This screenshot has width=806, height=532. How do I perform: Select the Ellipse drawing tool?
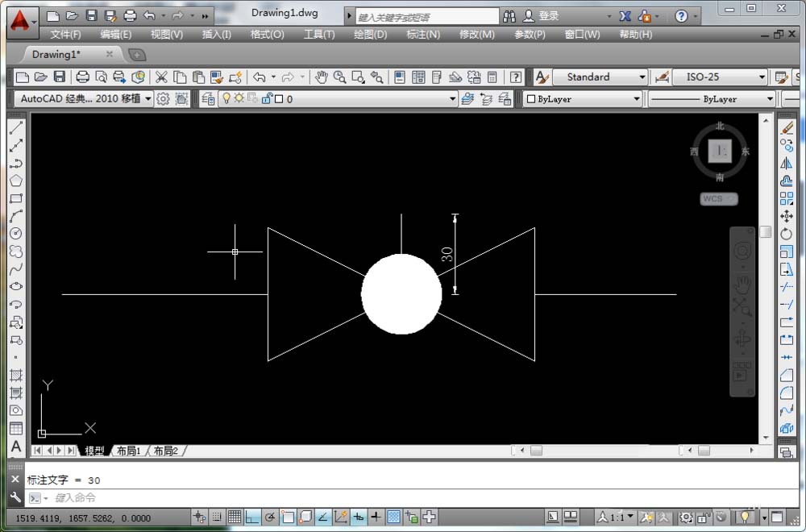coord(16,286)
